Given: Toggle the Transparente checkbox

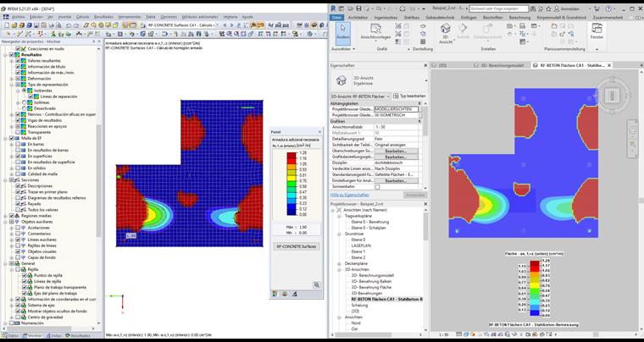Looking at the screenshot, I should [x=18, y=132].
